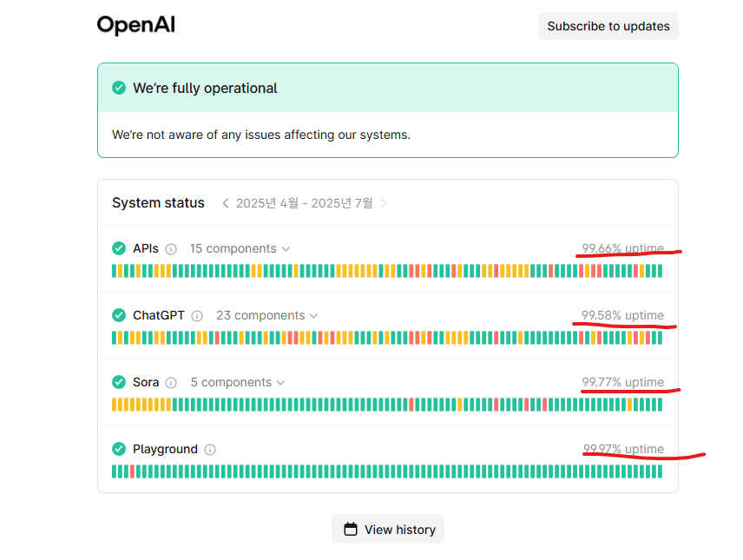Screen dimensions: 743x560
Task: Click the Subscribe to updates button
Action: pos(608,26)
